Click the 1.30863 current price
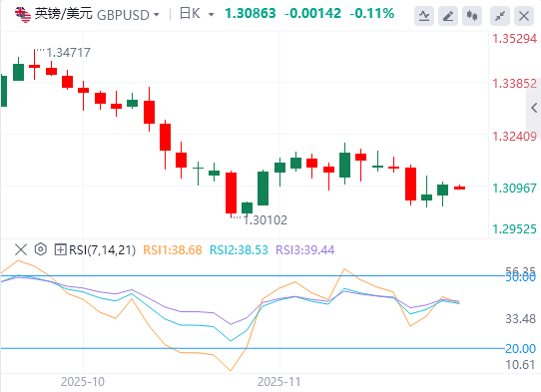 click(x=251, y=14)
